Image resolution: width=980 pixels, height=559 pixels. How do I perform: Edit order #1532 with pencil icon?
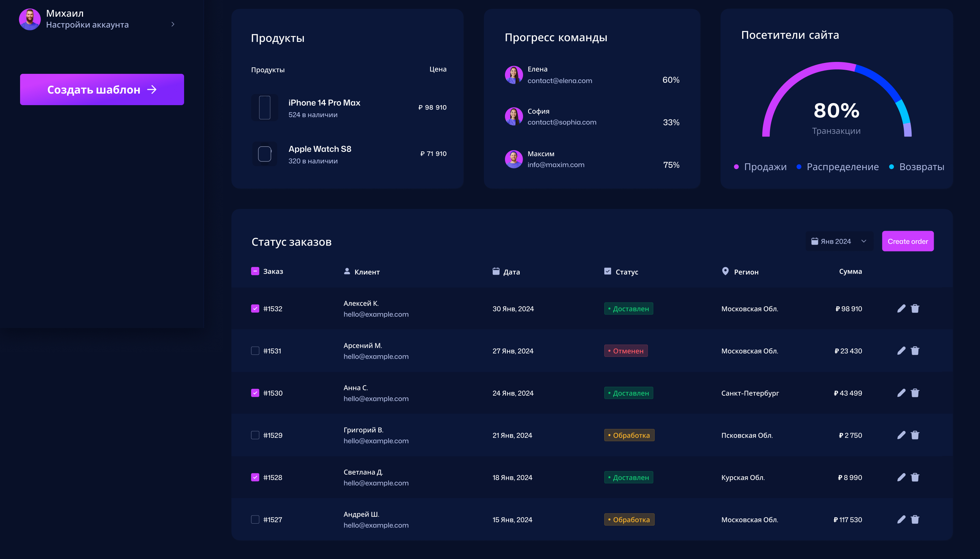901,309
